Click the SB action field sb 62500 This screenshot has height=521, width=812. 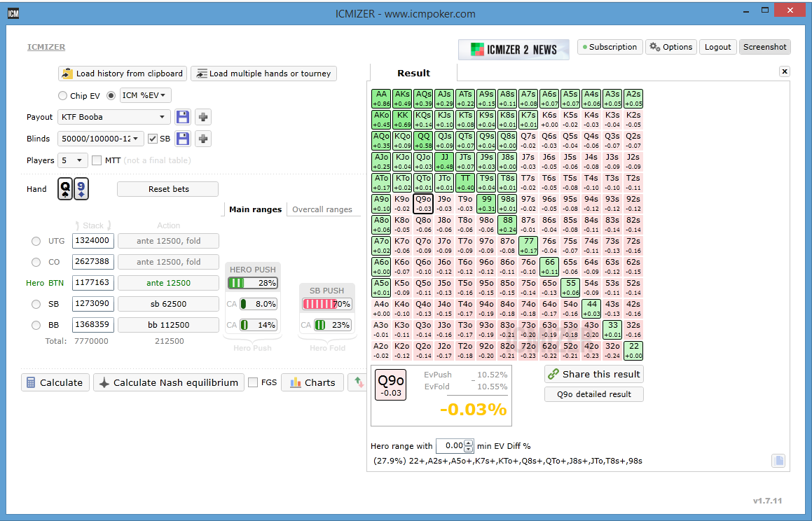168,304
